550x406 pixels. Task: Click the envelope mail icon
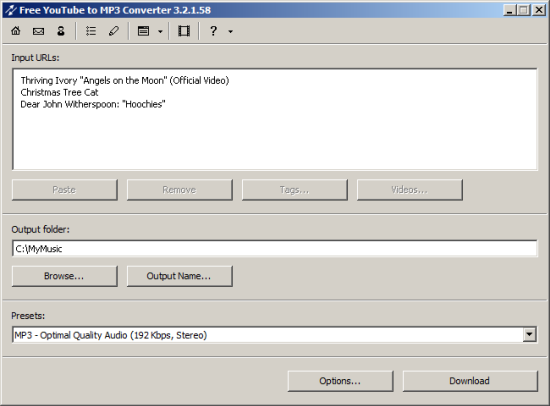38,32
